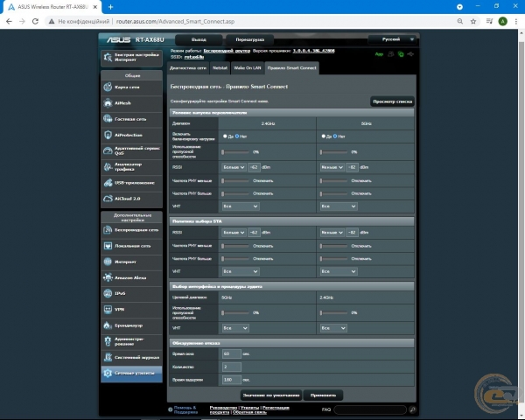Screen dimensions: 525x420
Task: Open Internet (Интернет) WAN settings
Action: point(131,262)
